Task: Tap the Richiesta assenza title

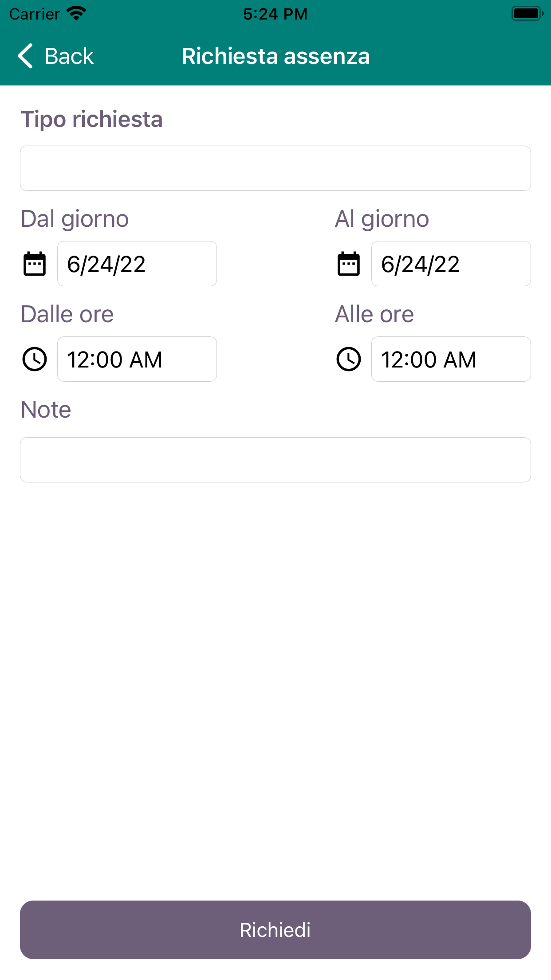Action: (x=275, y=56)
